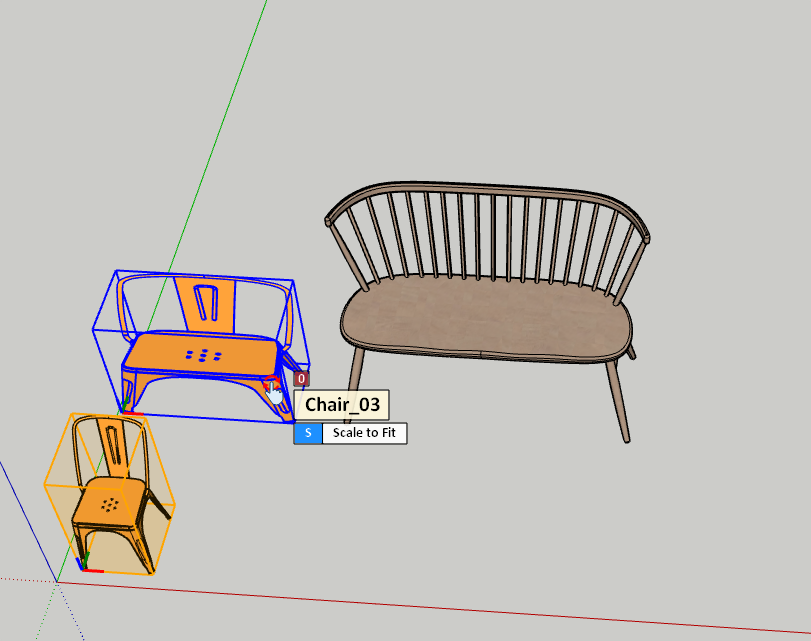The image size is (811, 641).
Task: Select the wooden bench seat cushion
Action: [485, 318]
